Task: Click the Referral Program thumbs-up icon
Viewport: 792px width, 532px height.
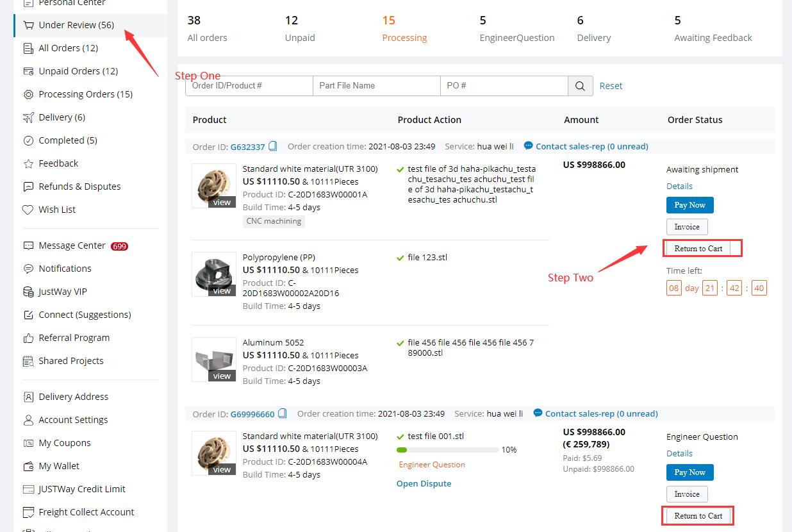Action: 28,338
